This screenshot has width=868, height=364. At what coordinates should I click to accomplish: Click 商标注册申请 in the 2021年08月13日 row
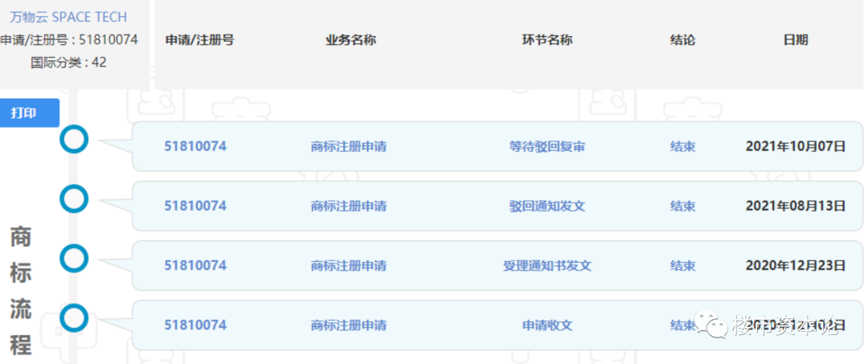point(348,207)
